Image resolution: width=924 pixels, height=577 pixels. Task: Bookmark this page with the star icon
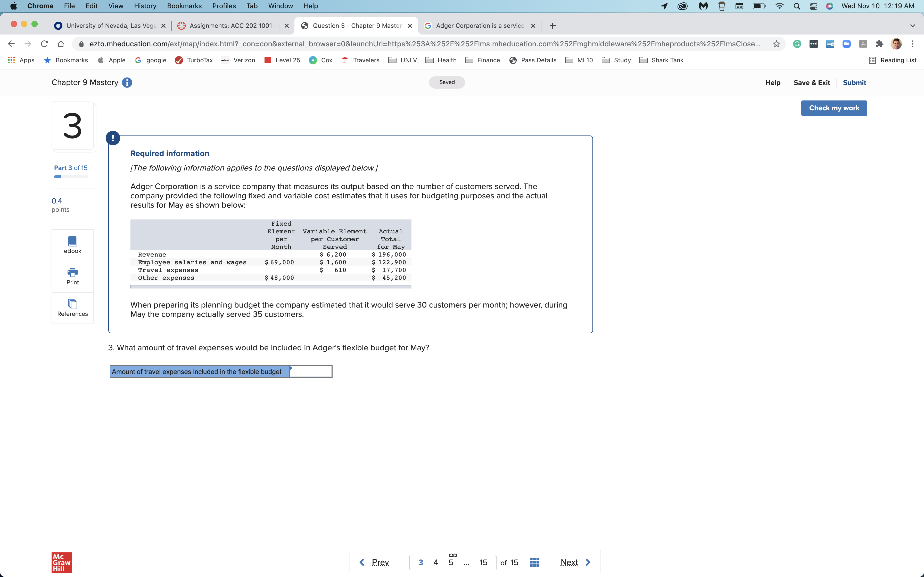click(776, 44)
